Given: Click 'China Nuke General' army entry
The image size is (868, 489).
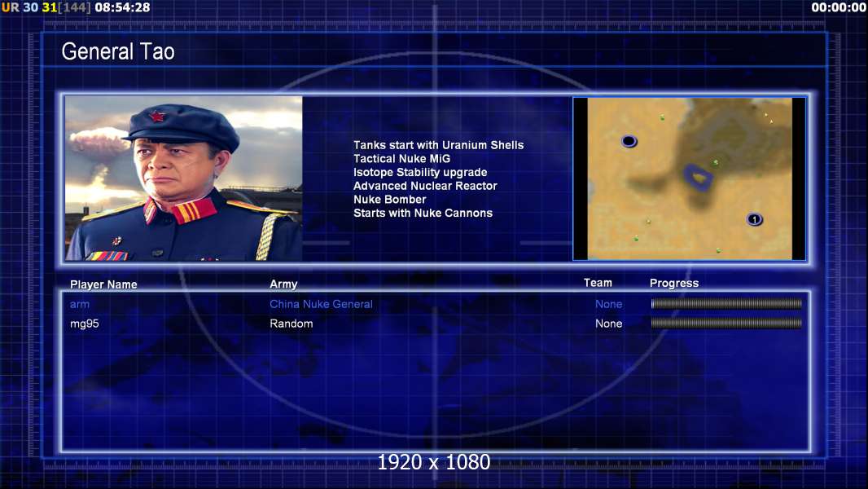Looking at the screenshot, I should pos(321,304).
